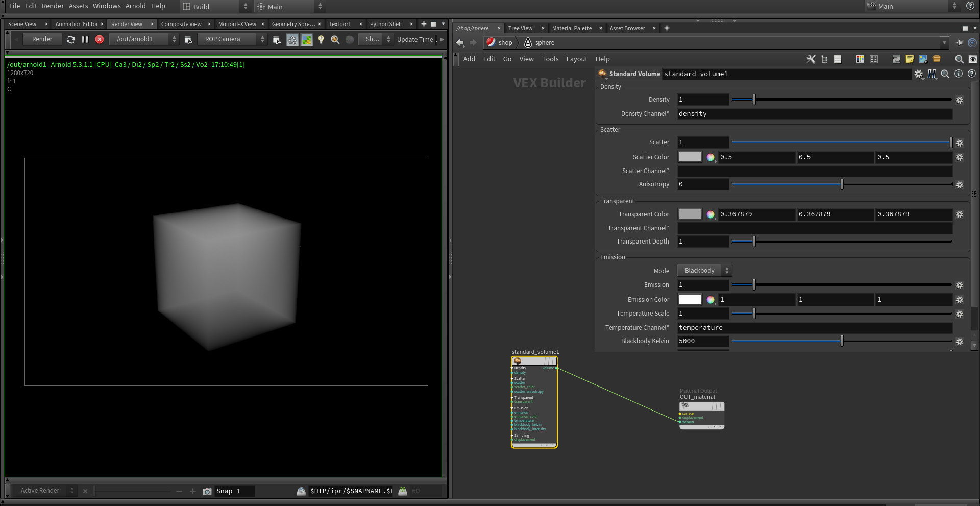The width and height of the screenshot is (980, 506).
Task: Click the Scatter Color swatch
Action: click(689, 157)
